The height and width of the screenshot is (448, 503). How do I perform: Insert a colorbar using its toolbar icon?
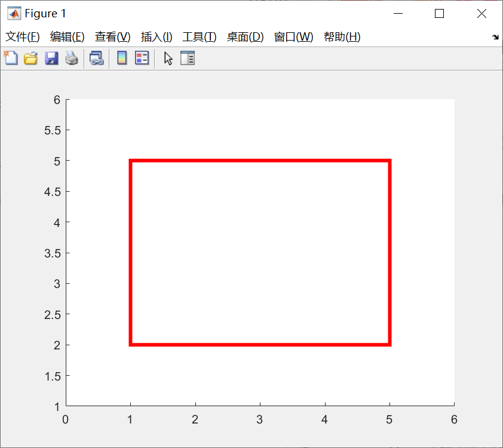click(x=121, y=58)
